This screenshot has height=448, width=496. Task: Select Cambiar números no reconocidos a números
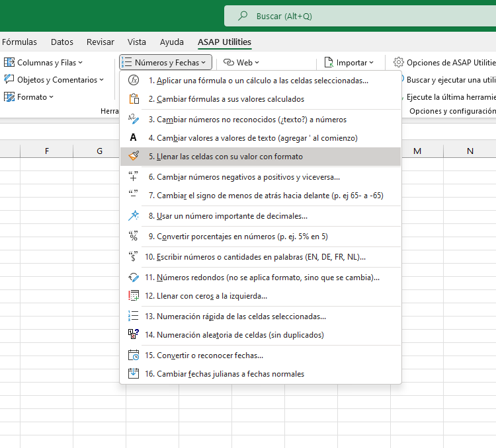[x=261, y=120]
